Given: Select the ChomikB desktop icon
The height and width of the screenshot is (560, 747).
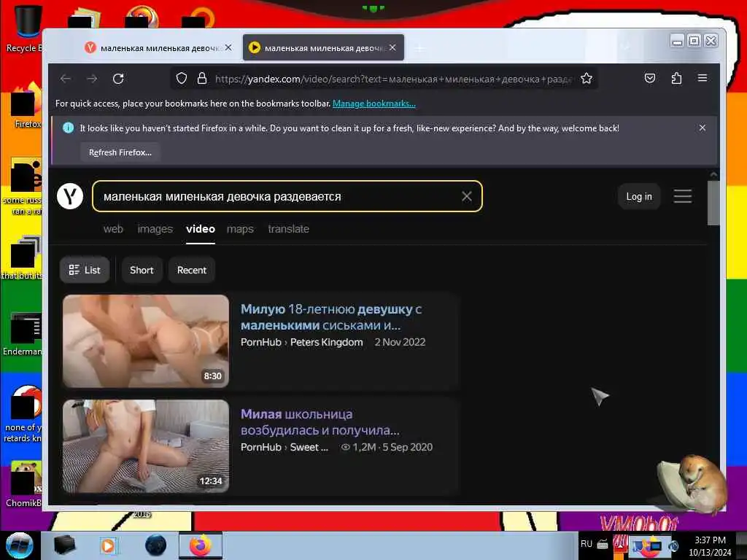Looking at the screenshot, I should pyautogui.click(x=24, y=483).
